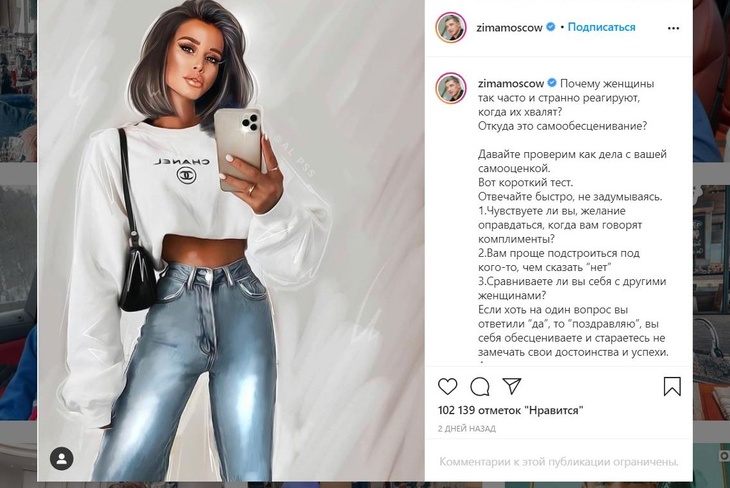
Task: Open zimamoscow username in header
Action: tap(509, 27)
